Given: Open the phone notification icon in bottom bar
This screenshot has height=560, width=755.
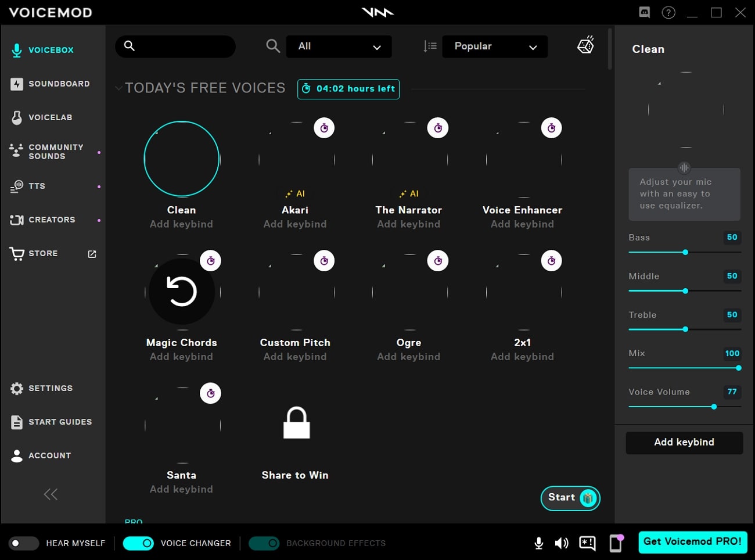Looking at the screenshot, I should [x=616, y=543].
